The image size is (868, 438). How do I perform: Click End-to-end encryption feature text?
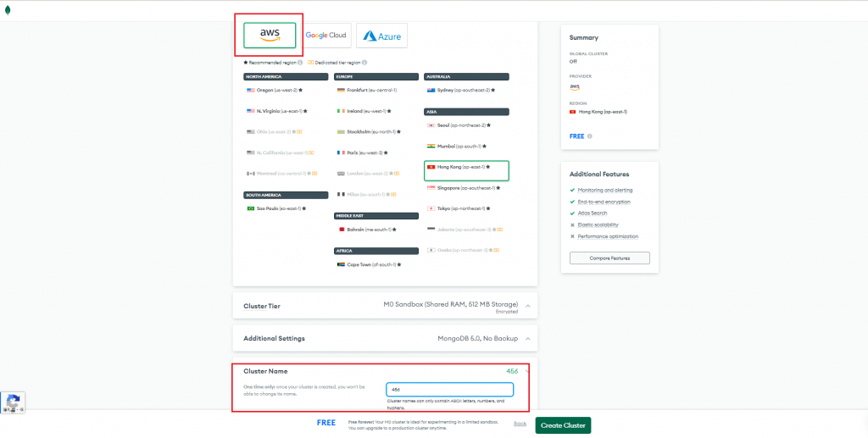coord(604,202)
